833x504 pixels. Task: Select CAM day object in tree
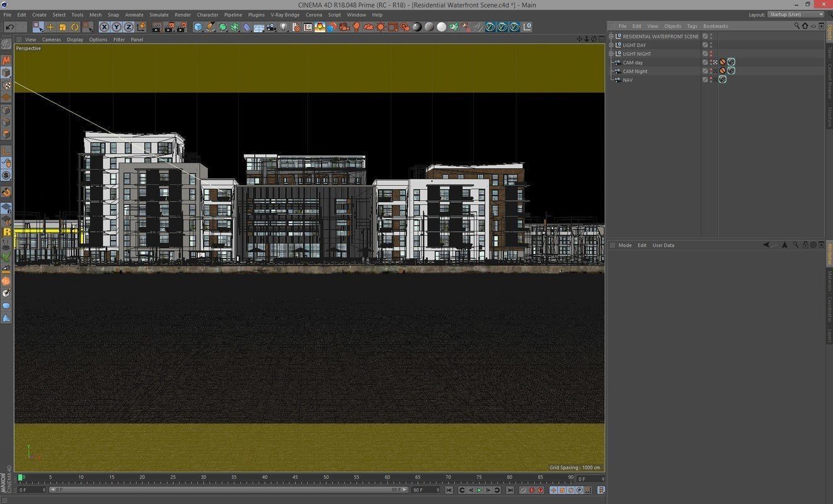[x=633, y=62]
